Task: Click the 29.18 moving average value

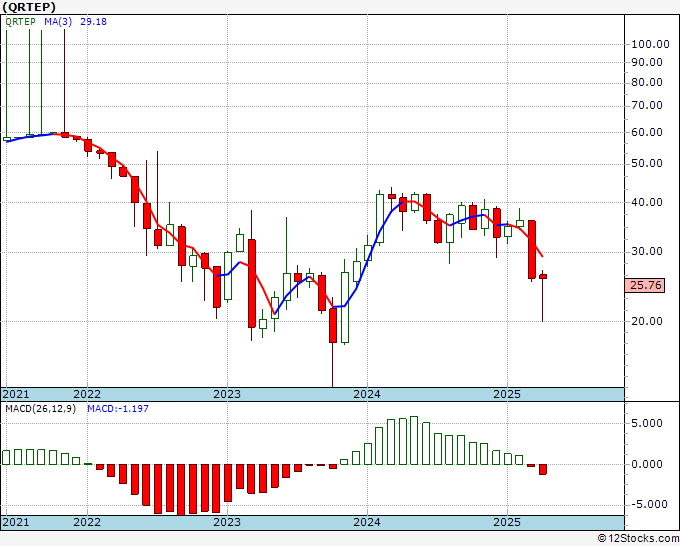Action: pyautogui.click(x=93, y=22)
